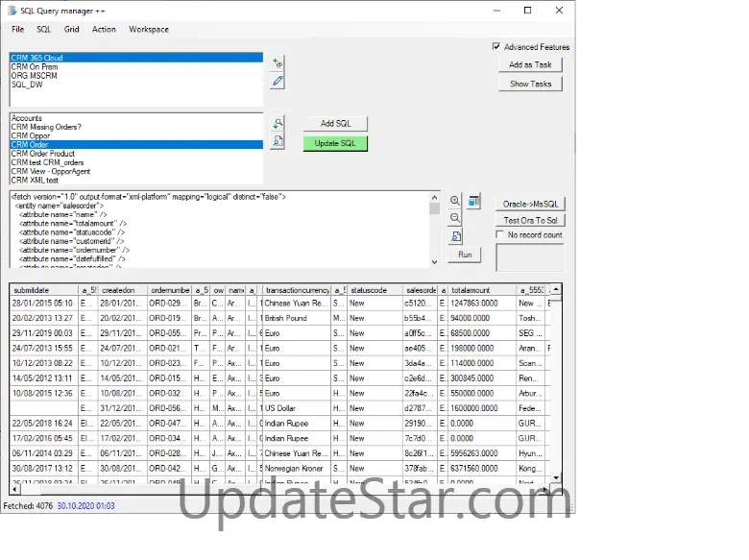Click the salesorder column header
Image resolution: width=749 pixels, height=560 pixels.
coord(420,290)
